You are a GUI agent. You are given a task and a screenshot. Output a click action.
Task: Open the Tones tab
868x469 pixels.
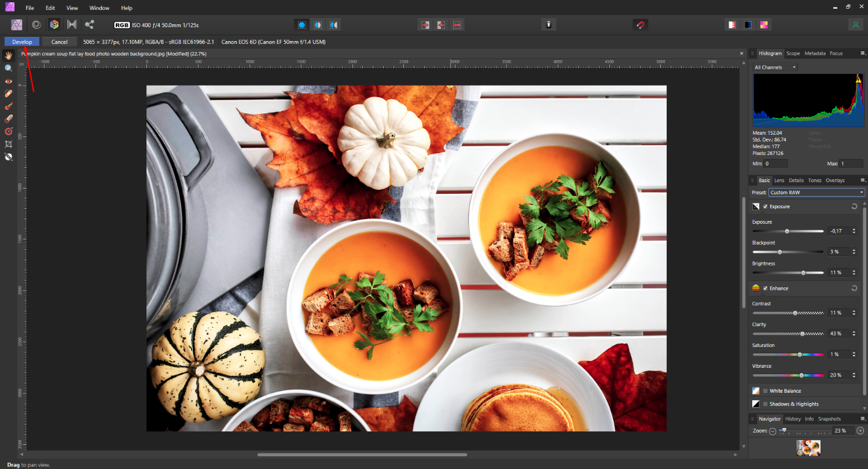(815, 180)
